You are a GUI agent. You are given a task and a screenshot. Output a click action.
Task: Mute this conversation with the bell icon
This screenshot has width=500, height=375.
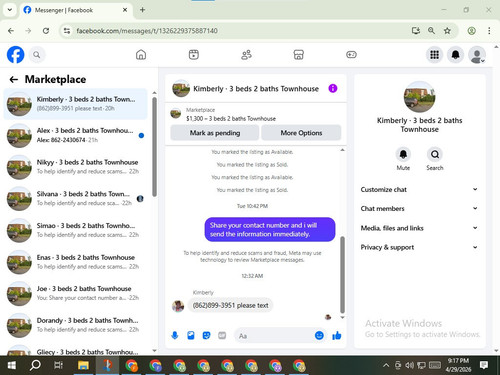pyautogui.click(x=403, y=154)
